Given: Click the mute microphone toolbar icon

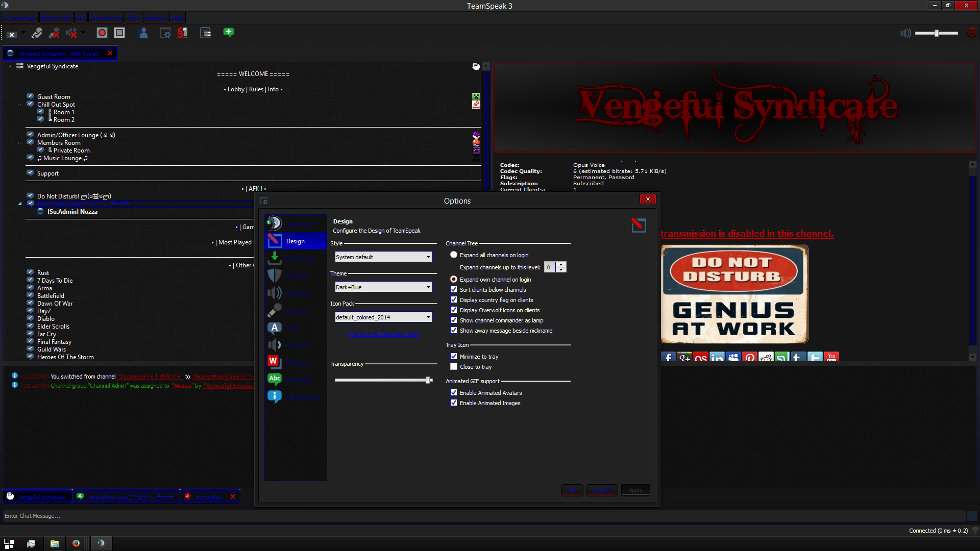Looking at the screenshot, I should coord(54,33).
